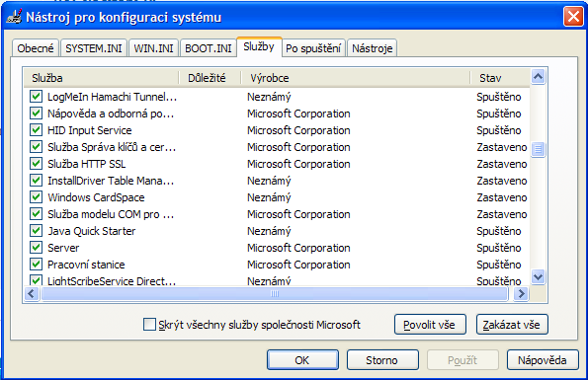588x380 pixels.
Task: Switch to the BOOT.INI tab
Action: [x=209, y=48]
